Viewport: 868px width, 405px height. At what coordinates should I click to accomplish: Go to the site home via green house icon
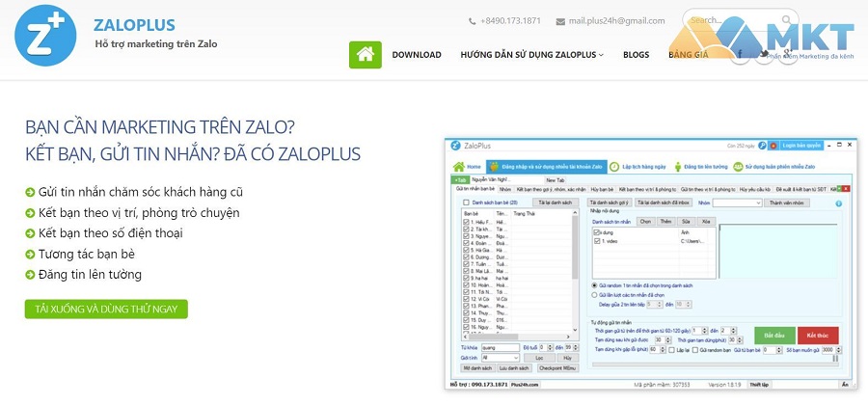point(365,55)
